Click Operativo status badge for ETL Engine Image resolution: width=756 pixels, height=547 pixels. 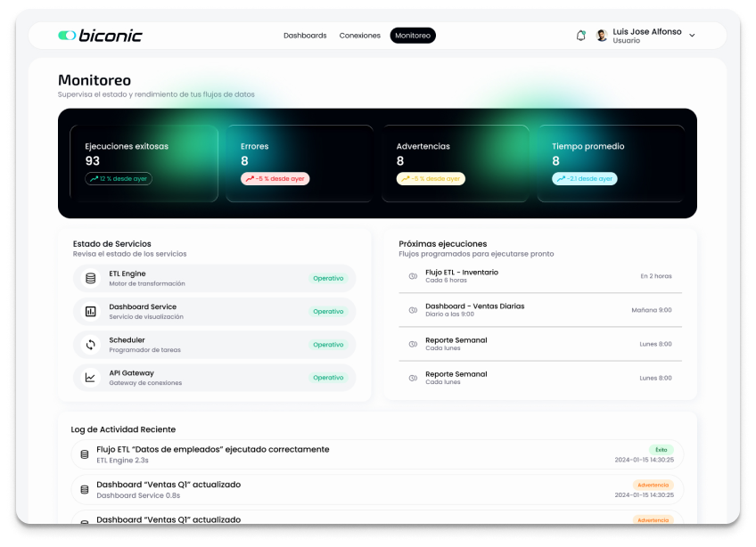pos(328,278)
